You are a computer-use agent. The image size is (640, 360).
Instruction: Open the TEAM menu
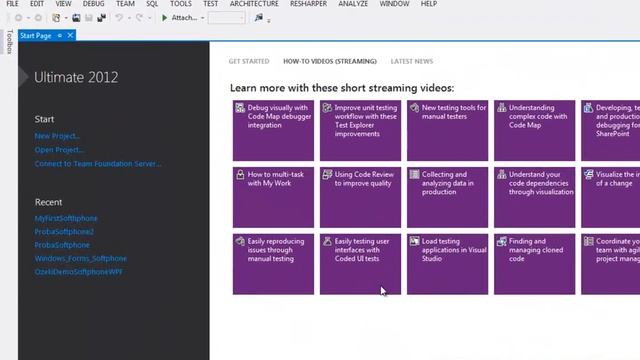point(125,4)
